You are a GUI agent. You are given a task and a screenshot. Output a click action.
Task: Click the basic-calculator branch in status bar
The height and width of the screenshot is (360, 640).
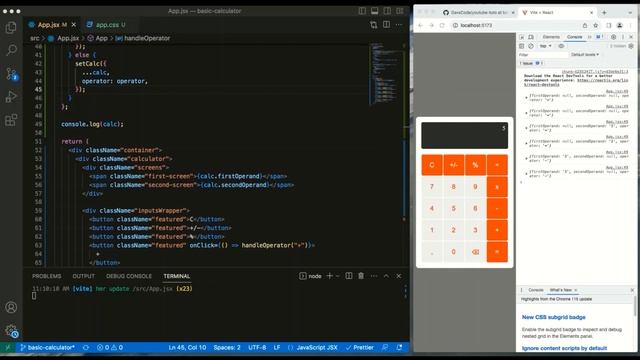[47, 348]
